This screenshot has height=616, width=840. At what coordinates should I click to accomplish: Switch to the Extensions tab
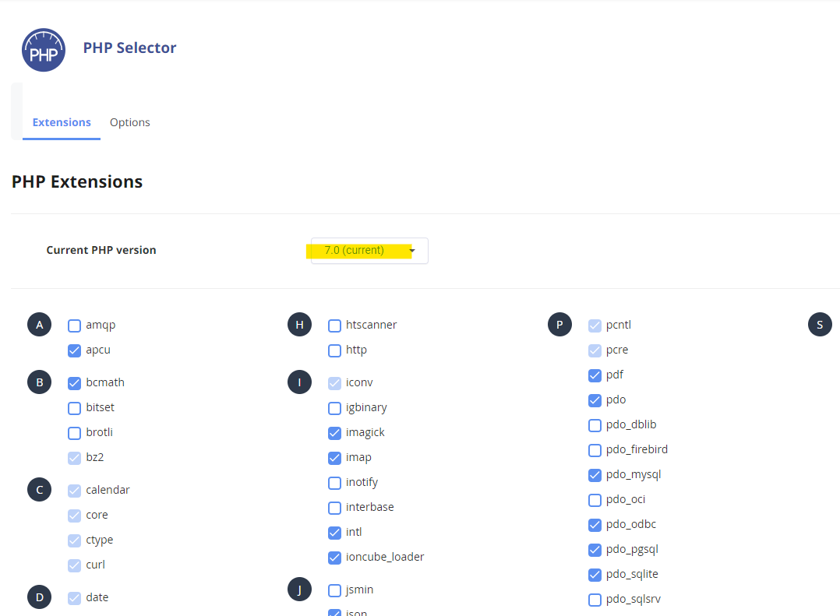coord(62,122)
